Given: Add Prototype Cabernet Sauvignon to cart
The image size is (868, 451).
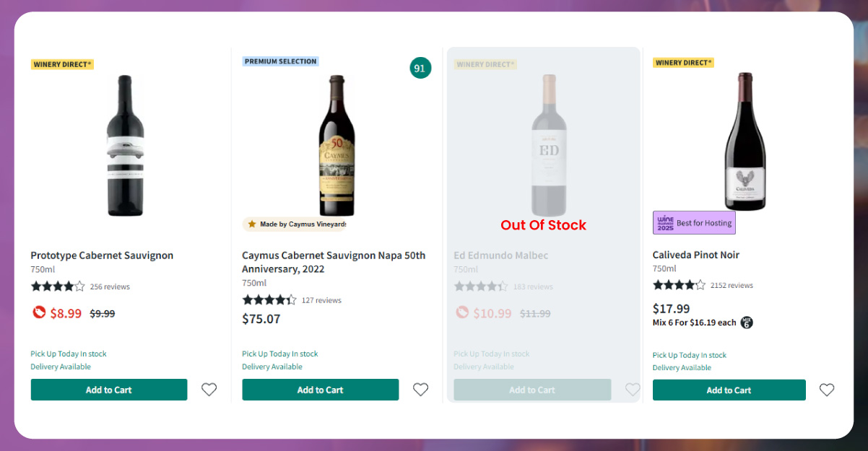Looking at the screenshot, I should pyautogui.click(x=109, y=390).
